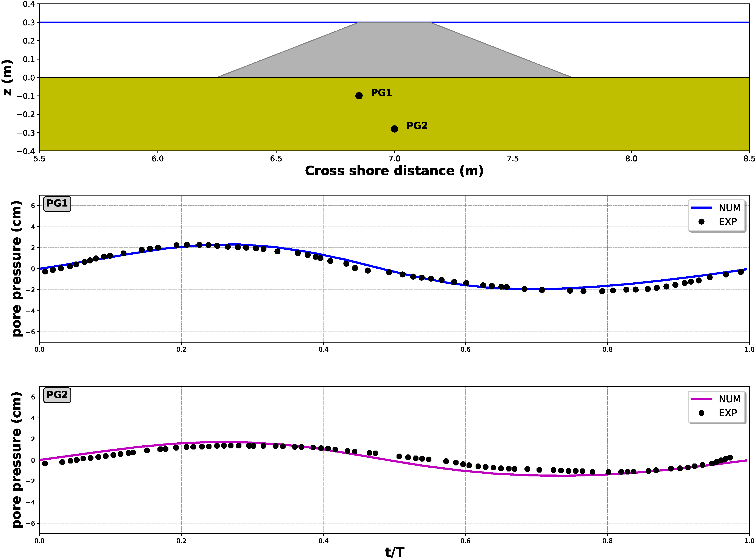Click blue NUM line sample in legend
This screenshot has width=756, height=559.
click(701, 208)
